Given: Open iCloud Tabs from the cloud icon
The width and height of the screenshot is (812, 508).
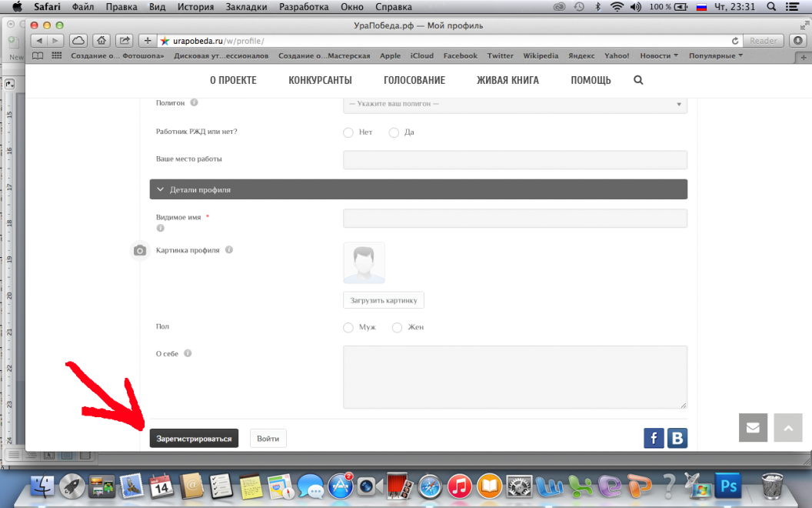Looking at the screenshot, I should point(78,41).
